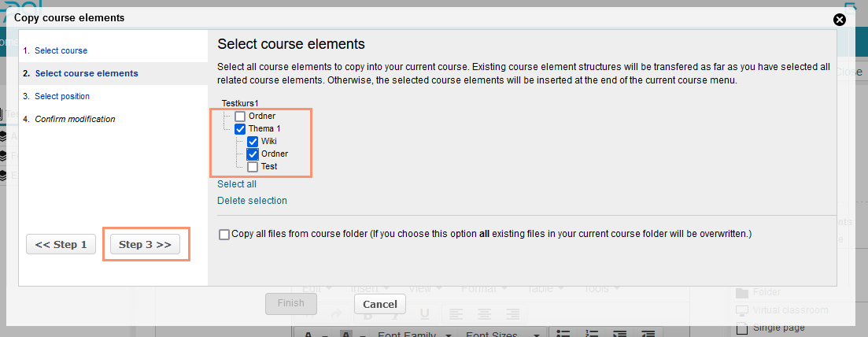Select the Testkurs1 root tree node
Image resolution: width=868 pixels, height=337 pixels.
coord(240,103)
